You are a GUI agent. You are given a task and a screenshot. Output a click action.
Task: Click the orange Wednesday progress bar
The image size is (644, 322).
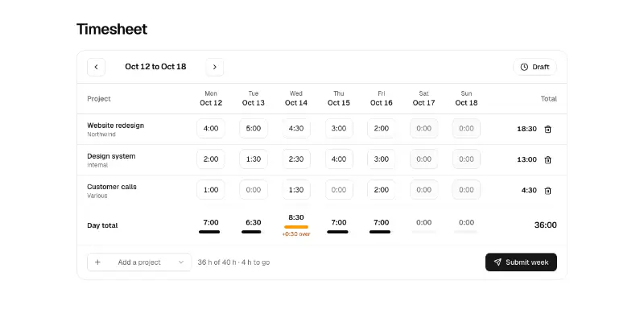point(296,227)
